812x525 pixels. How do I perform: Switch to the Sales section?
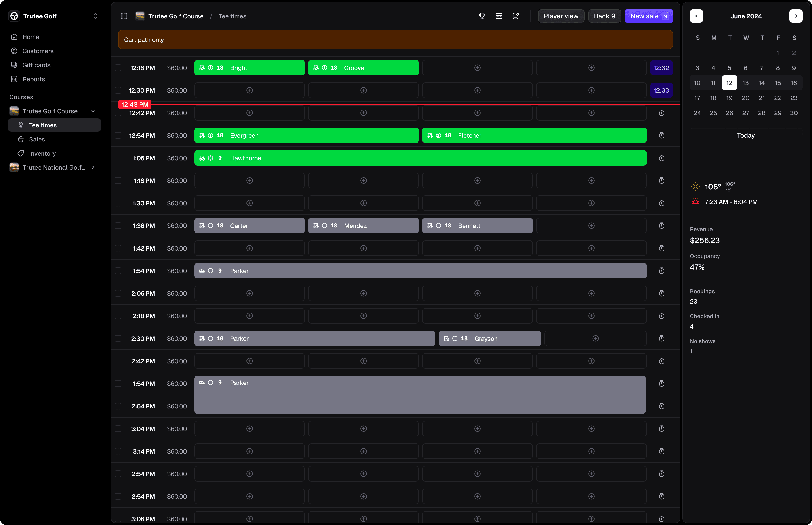(37, 139)
